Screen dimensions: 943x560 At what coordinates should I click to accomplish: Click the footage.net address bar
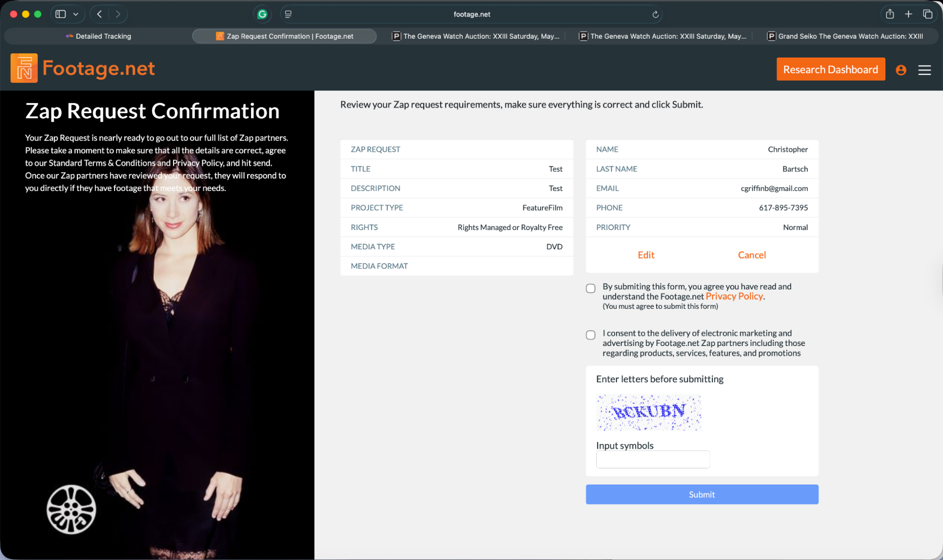coord(472,14)
